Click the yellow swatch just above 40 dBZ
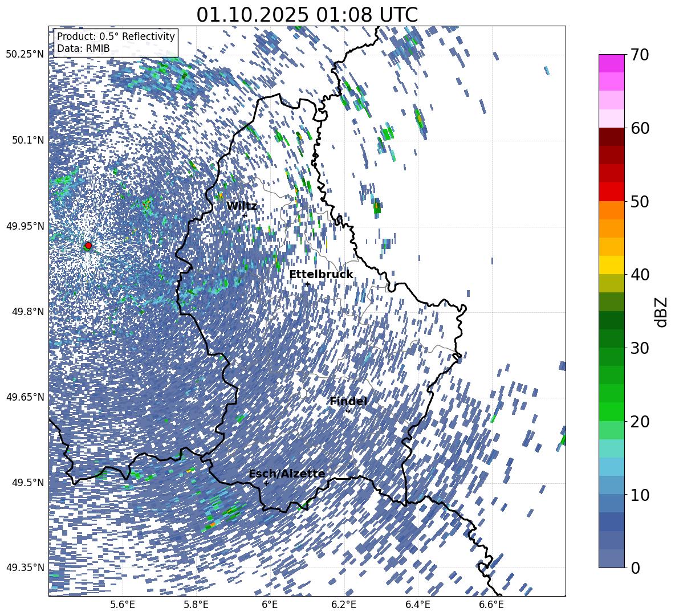Screen dimensions: 675x616 (x=611, y=265)
